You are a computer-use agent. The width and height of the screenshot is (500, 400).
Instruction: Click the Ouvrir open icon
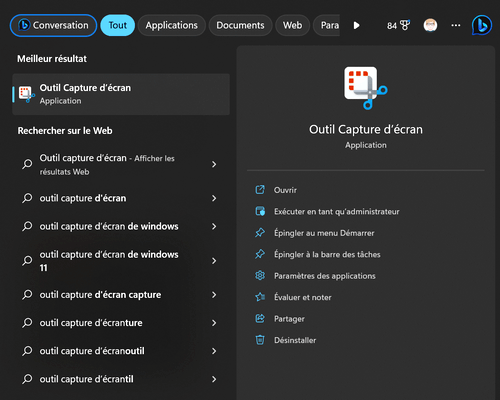[x=260, y=190]
